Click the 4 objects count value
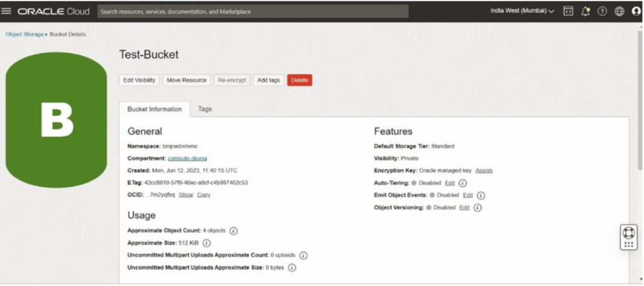This screenshot has width=644, height=286. click(x=214, y=231)
